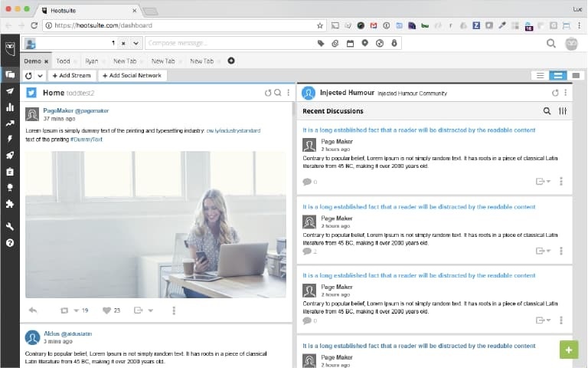Image resolution: width=588 pixels, height=368 pixels.
Task: Switch to the Todd tab
Action: pyautogui.click(x=63, y=61)
